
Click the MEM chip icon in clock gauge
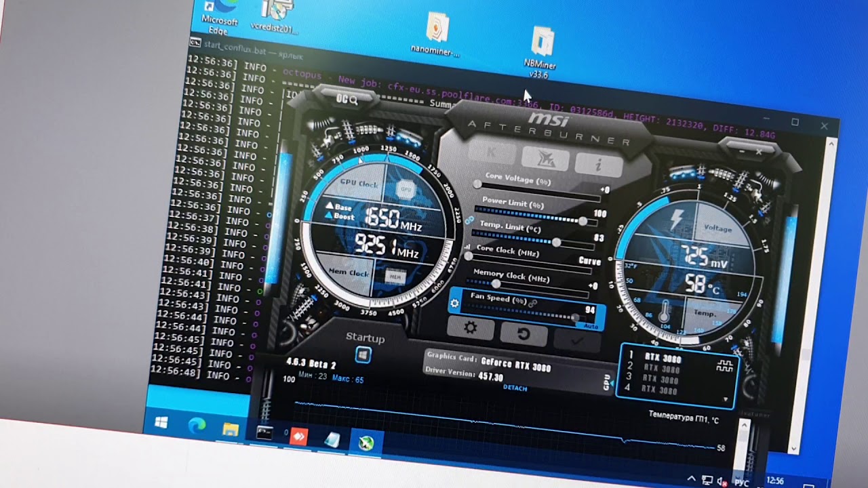pos(396,276)
